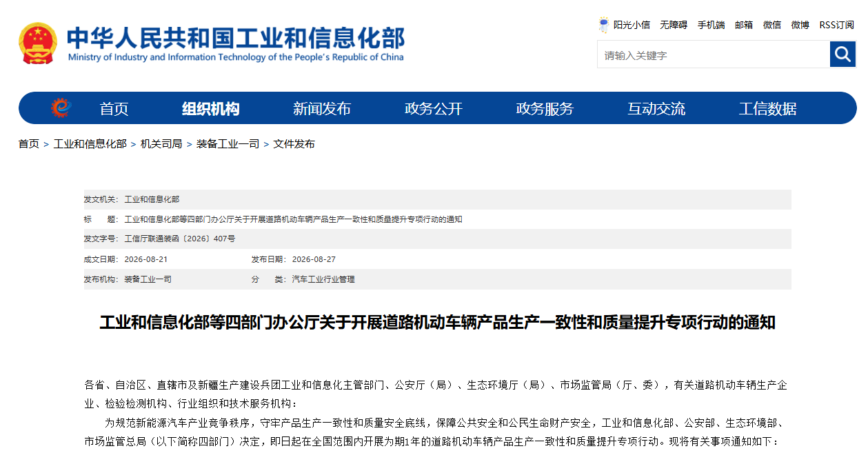The height and width of the screenshot is (453, 868).
Task: Open the 工信数据 navigation item
Action: pyautogui.click(x=767, y=108)
